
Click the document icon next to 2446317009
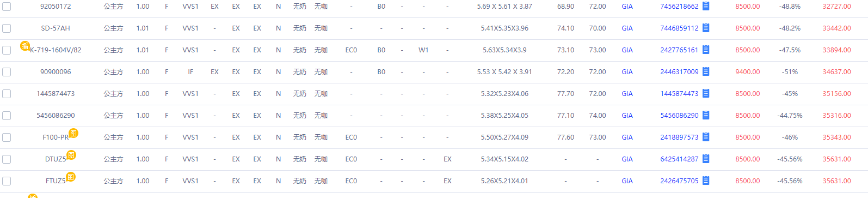coord(706,71)
